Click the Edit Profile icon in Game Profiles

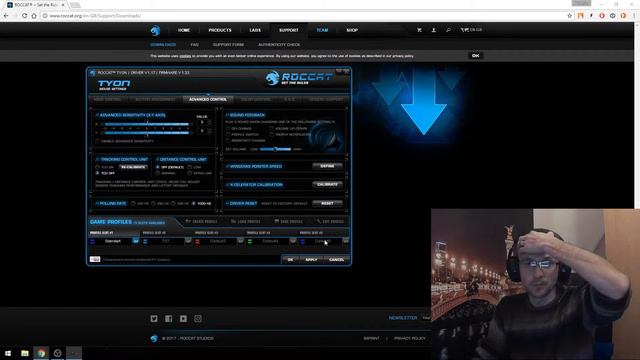click(319, 221)
